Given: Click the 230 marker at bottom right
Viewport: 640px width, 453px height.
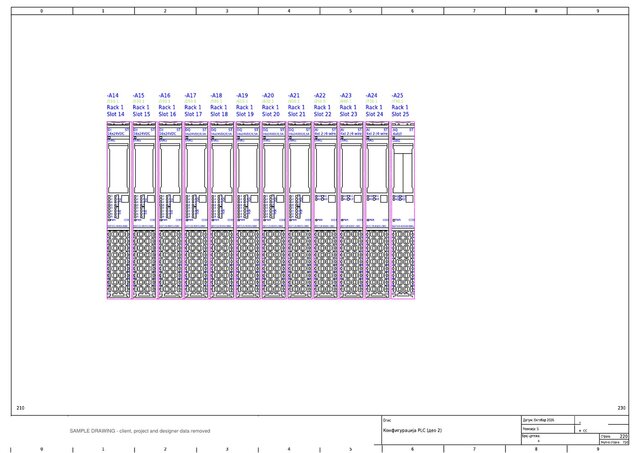Looking at the screenshot, I should (x=621, y=408).
